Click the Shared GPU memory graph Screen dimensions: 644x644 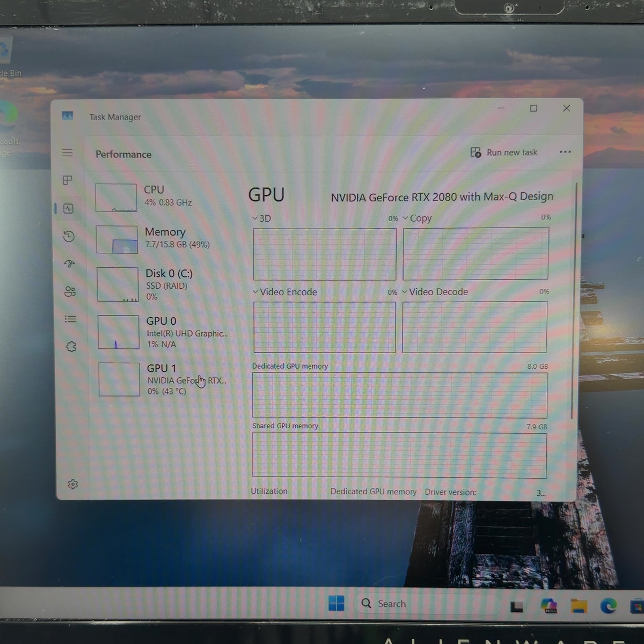[x=399, y=455]
